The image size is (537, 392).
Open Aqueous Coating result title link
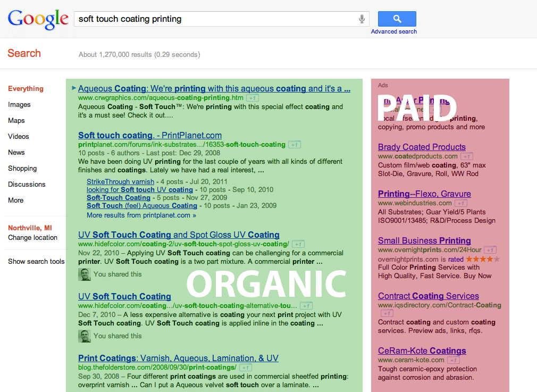(214, 88)
